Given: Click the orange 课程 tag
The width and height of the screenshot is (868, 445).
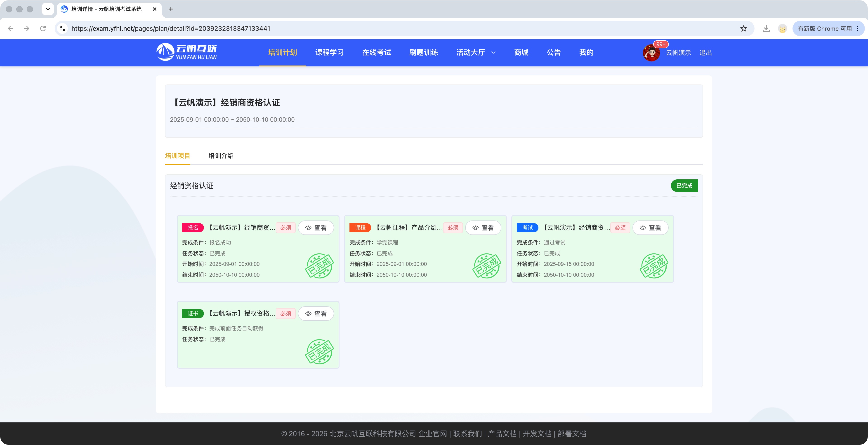Looking at the screenshot, I should point(360,228).
